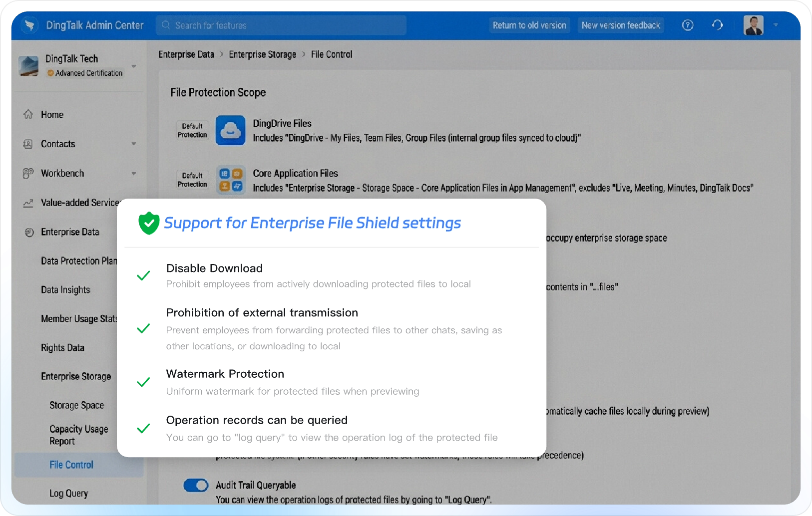812x516 pixels.
Task: Click the 'Operation records can be queried' heading
Action: 257,420
